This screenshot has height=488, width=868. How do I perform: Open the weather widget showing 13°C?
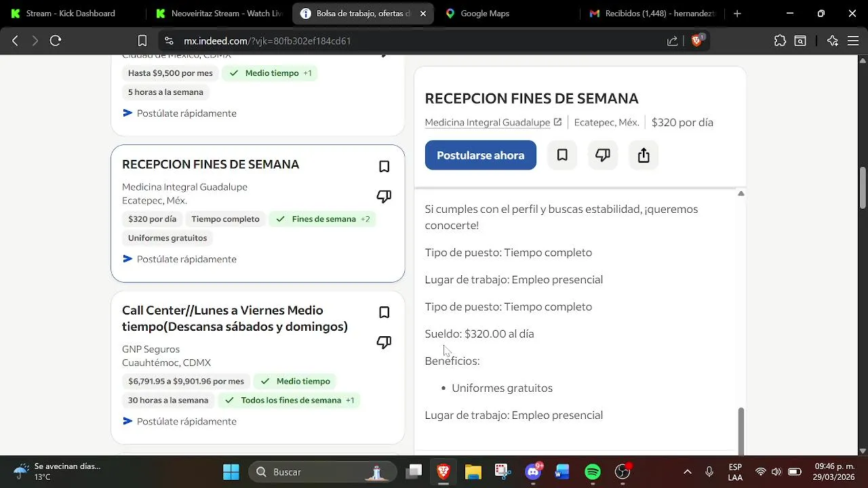click(x=57, y=472)
